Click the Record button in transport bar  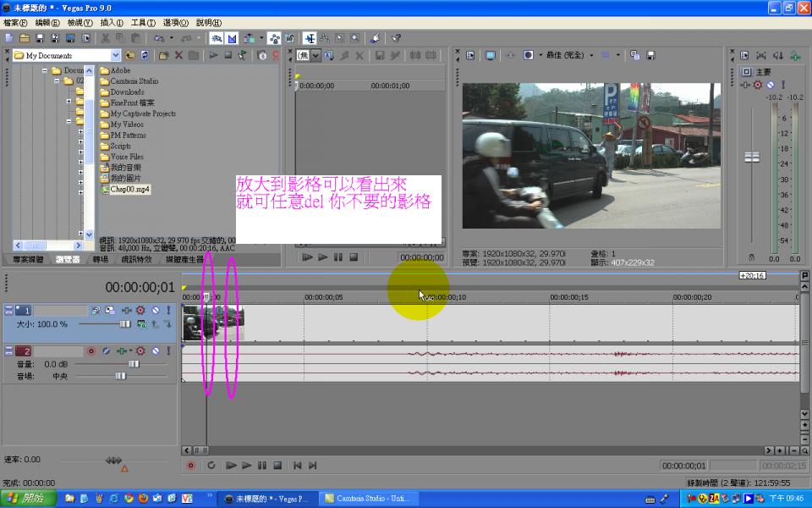tap(190, 466)
